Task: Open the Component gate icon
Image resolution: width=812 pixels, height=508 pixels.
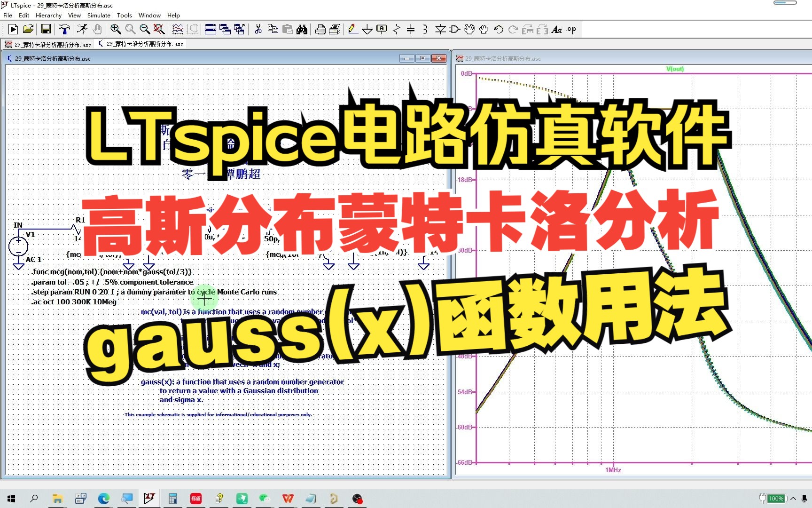Action: pos(454,29)
